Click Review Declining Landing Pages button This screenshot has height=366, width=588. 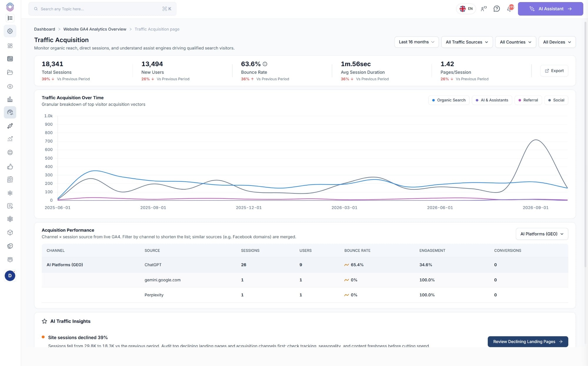[x=528, y=342]
